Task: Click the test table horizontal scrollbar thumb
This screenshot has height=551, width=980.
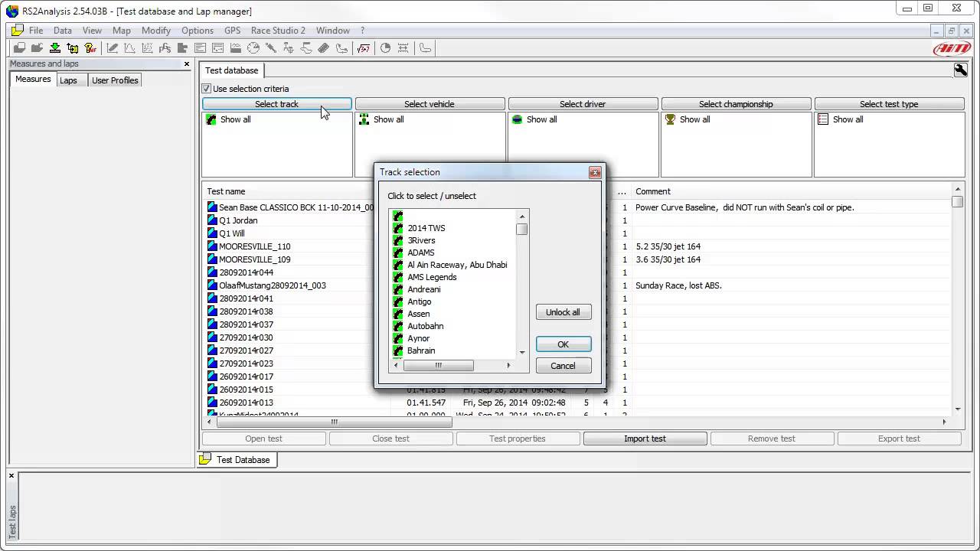Action: [x=334, y=422]
